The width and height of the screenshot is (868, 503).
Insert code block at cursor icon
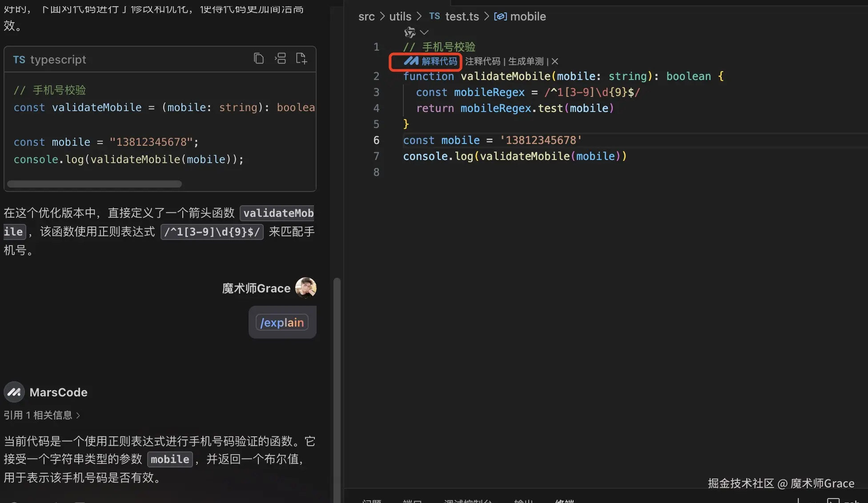pyautogui.click(x=280, y=59)
